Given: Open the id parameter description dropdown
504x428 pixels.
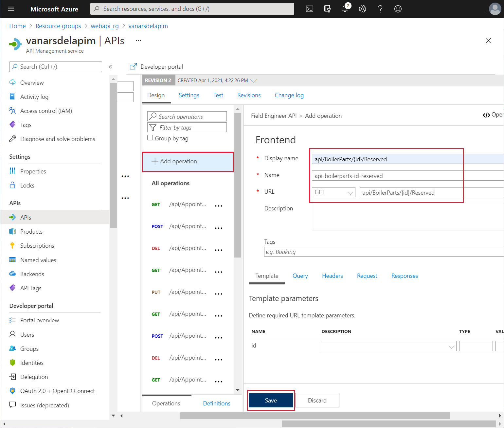Looking at the screenshot, I should [x=389, y=346].
